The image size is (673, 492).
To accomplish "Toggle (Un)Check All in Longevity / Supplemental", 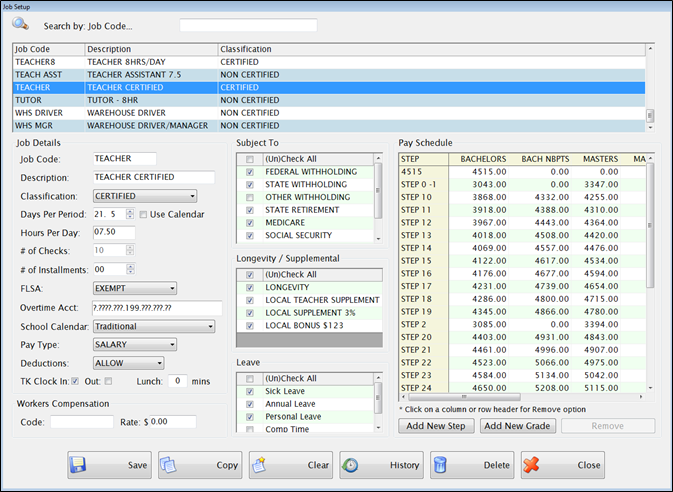I will (250, 275).
